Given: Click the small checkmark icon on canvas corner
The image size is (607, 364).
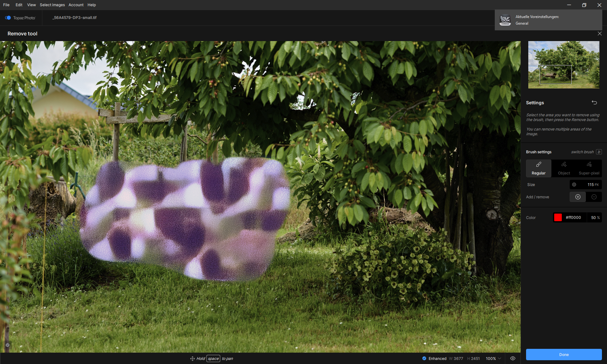Looking at the screenshot, I should click(x=8, y=345).
